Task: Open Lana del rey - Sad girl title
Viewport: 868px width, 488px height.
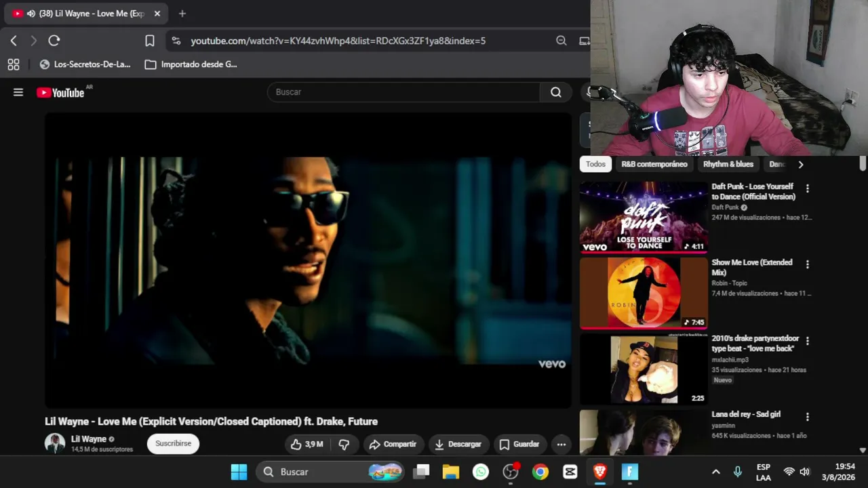Action: pos(746,414)
